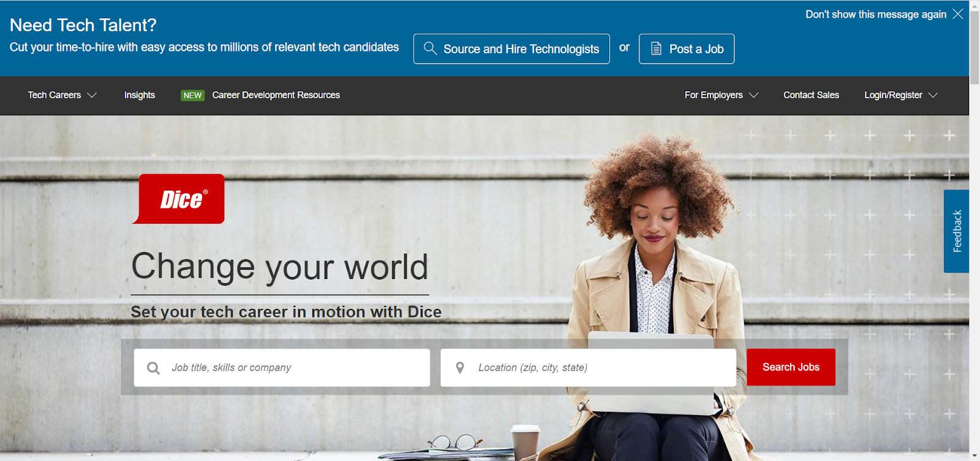Expand the Tech Careers dropdown arrow
980x461 pixels.
pos(92,95)
